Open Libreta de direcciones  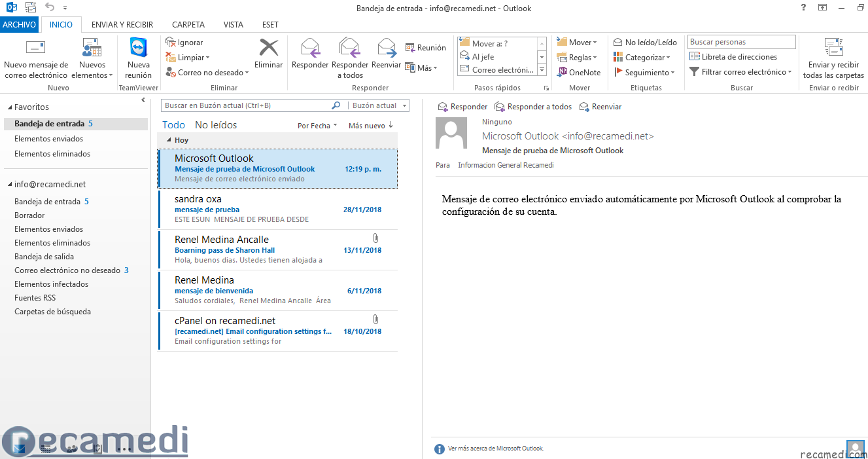(x=733, y=57)
